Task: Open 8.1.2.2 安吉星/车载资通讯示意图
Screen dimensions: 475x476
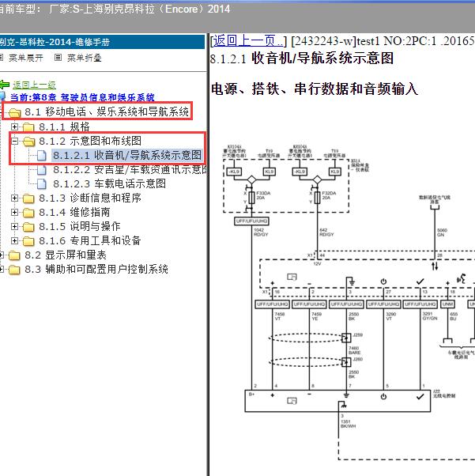Action: 130,169
